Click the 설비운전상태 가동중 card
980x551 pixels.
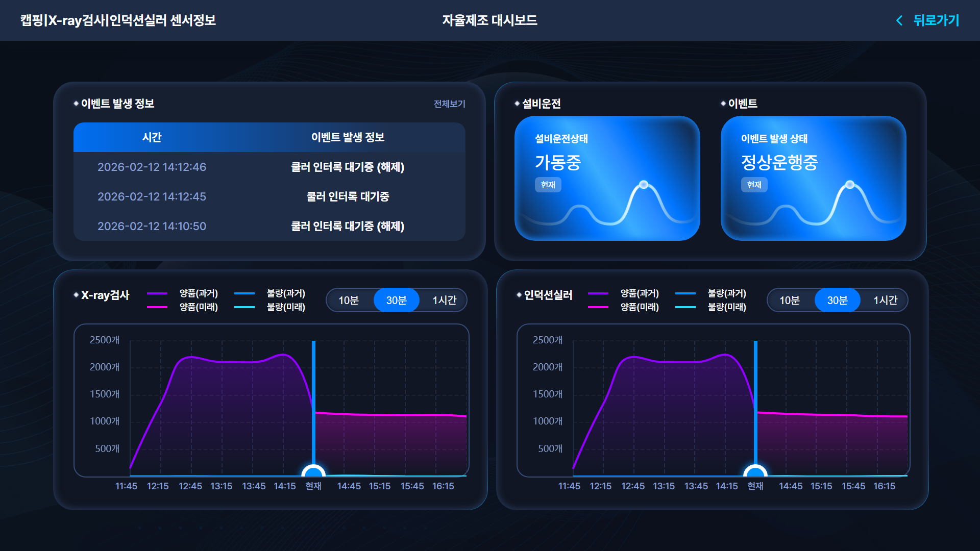coord(607,179)
